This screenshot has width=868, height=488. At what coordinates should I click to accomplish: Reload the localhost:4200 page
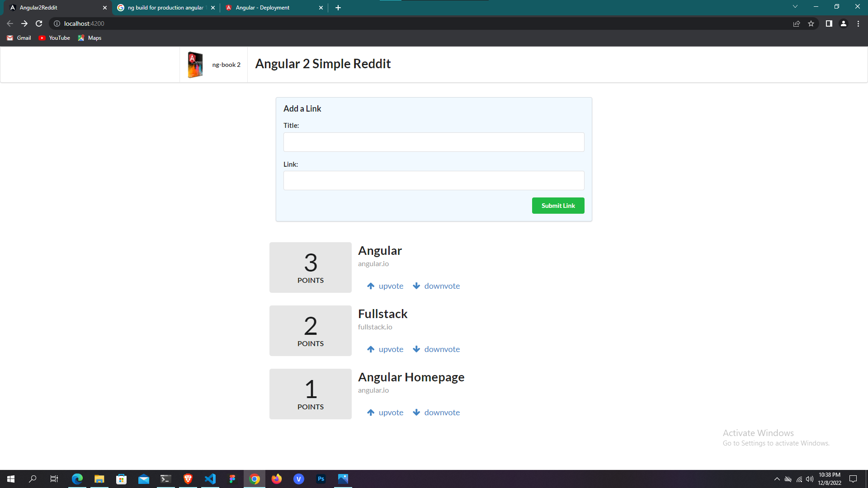tap(39, 23)
